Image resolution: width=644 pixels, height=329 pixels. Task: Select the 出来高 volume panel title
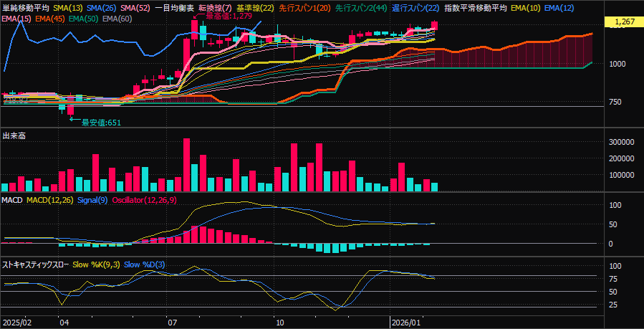click(x=14, y=135)
